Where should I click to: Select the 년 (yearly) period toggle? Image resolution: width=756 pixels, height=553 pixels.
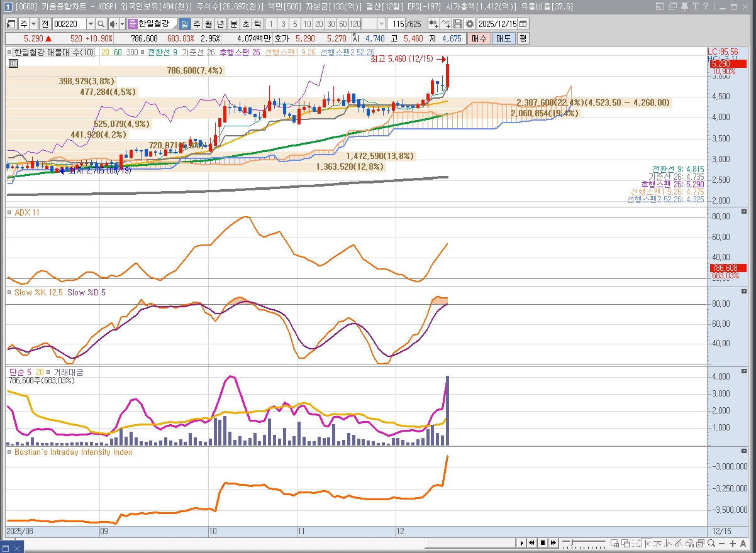click(221, 24)
